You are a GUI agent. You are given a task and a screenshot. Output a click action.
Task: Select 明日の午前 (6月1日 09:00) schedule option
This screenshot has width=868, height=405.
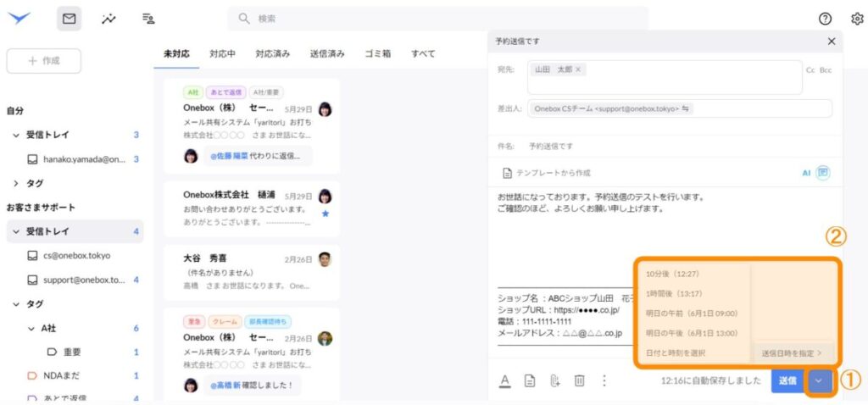[688, 313]
